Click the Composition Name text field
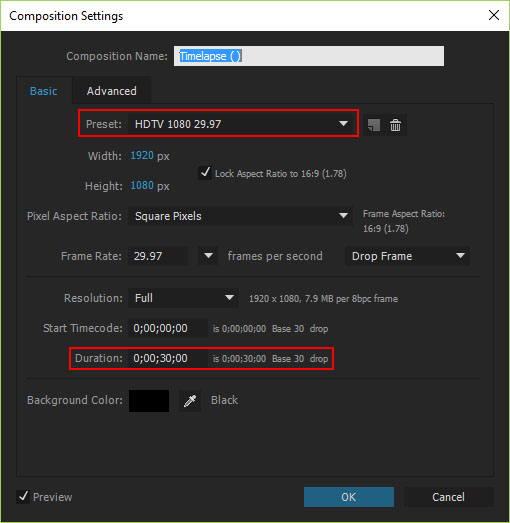Screen dimensions: 510x523 (x=309, y=56)
